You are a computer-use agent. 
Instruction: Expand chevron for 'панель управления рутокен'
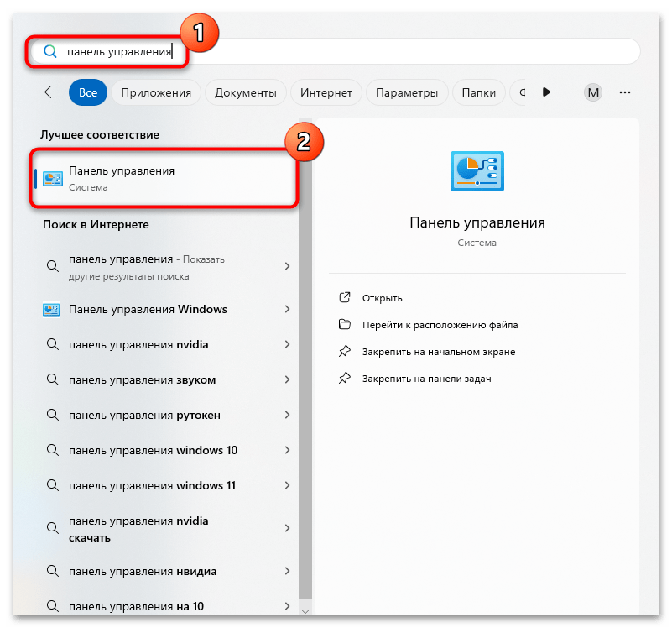click(287, 415)
